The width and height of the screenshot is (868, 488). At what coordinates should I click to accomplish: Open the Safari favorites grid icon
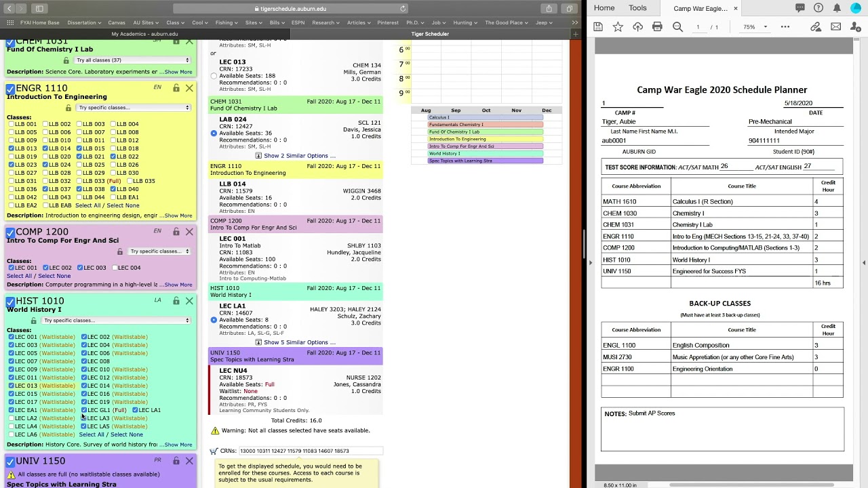10,22
